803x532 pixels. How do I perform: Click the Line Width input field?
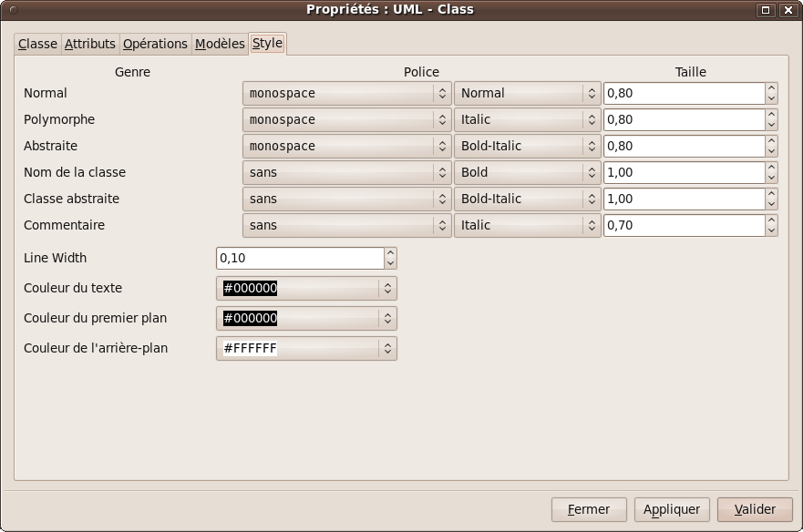(x=299, y=258)
